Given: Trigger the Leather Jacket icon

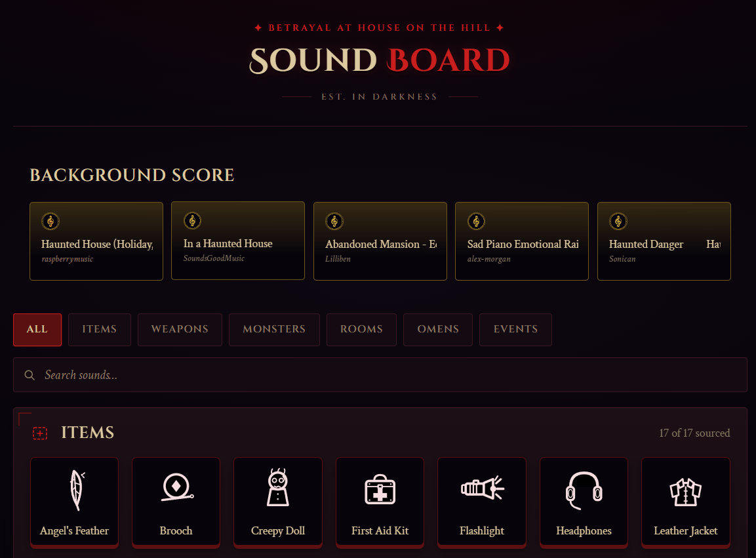Looking at the screenshot, I should click(686, 492).
